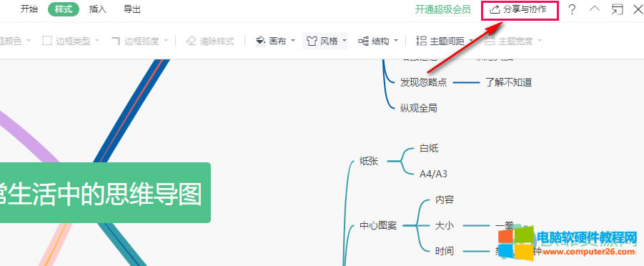Expand the 边框类型 dropdown arrow
This screenshot has width=644, height=266.
click(97, 41)
